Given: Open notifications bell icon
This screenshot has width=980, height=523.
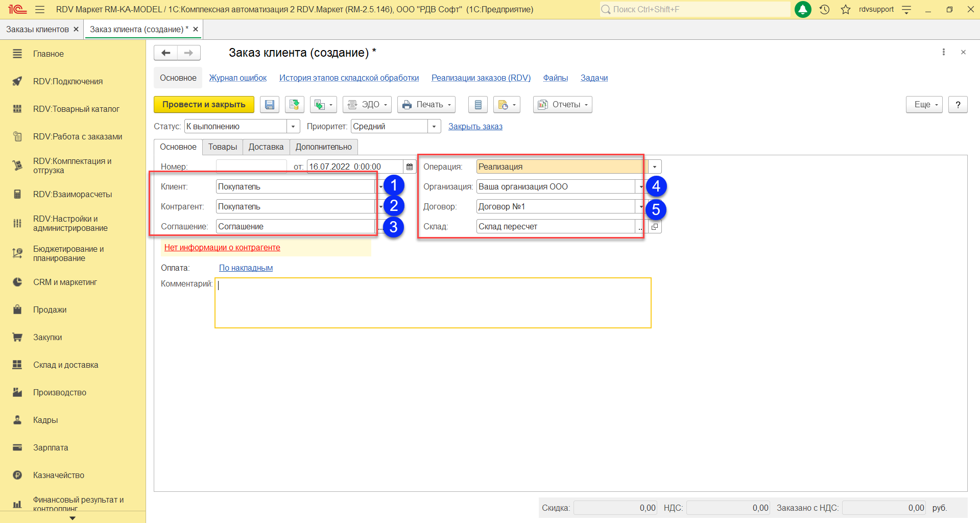Looking at the screenshot, I should [x=803, y=9].
